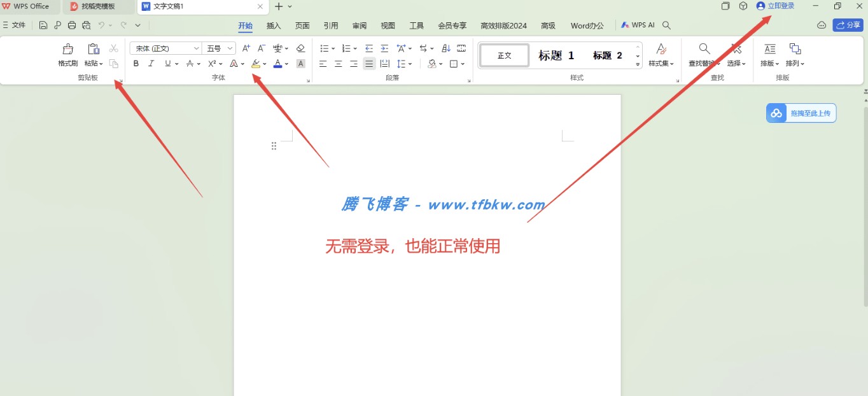Click the scissors cut icon
This screenshot has height=396, width=868.
[x=113, y=48]
